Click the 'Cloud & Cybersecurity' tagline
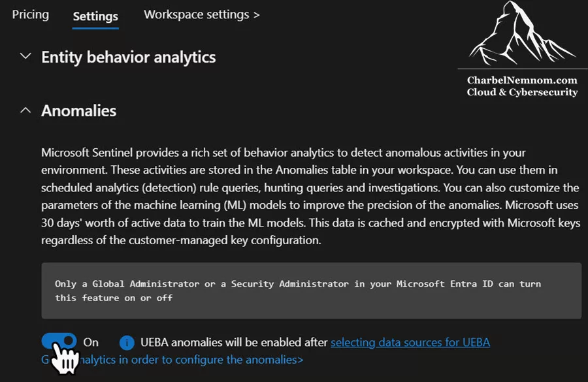Viewport: 588px width, 382px height. click(x=522, y=92)
